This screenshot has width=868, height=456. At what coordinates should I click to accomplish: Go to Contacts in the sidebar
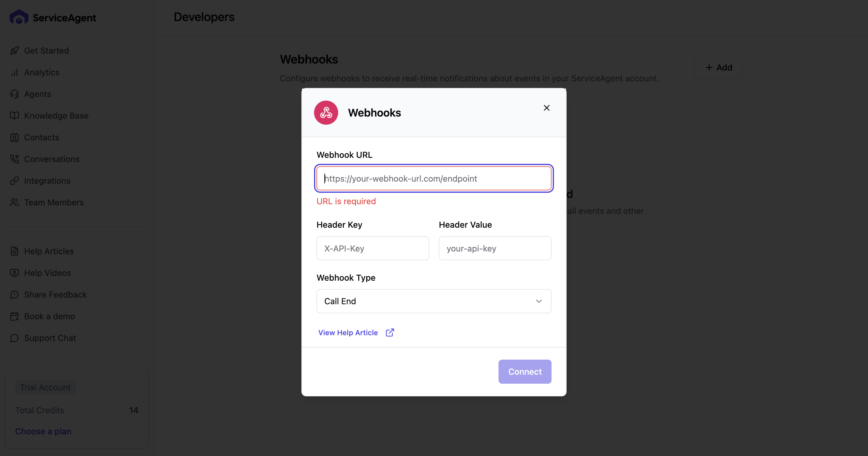tap(42, 137)
